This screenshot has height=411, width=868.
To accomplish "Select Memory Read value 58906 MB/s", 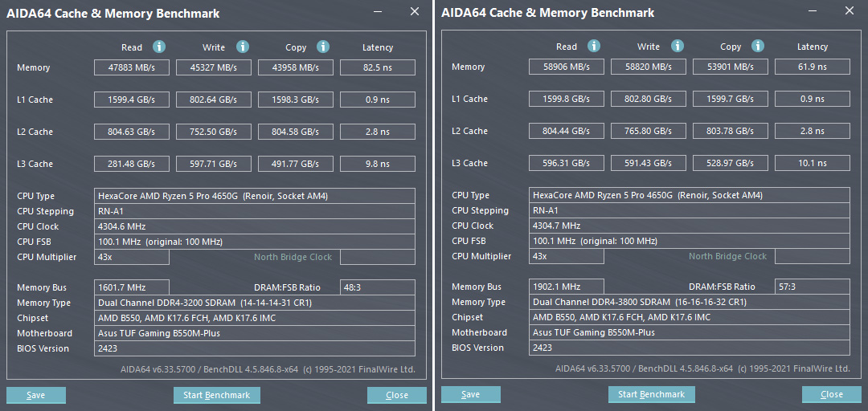I will [567, 67].
